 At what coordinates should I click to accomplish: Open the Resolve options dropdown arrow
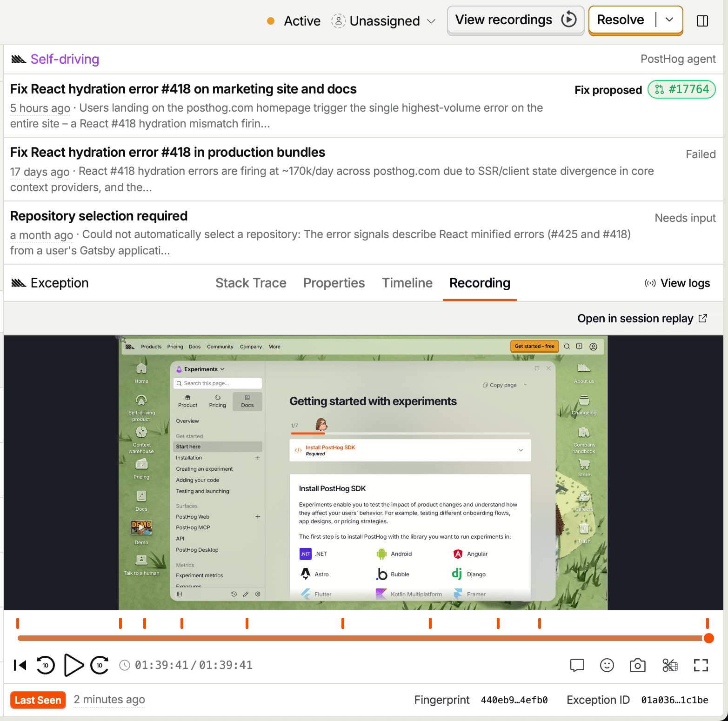669,20
